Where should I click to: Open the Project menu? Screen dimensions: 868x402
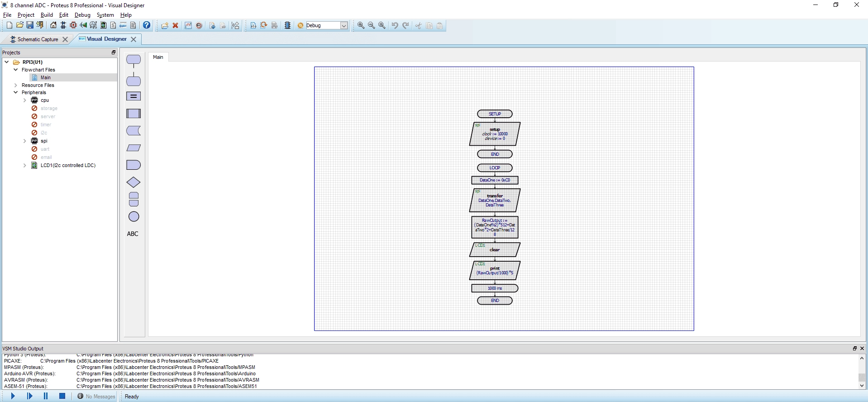(x=26, y=15)
